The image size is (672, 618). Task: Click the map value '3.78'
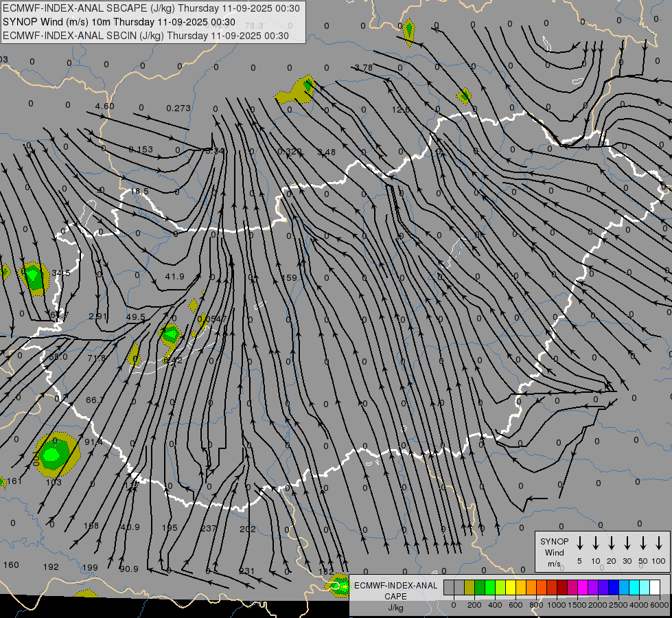coord(363,67)
